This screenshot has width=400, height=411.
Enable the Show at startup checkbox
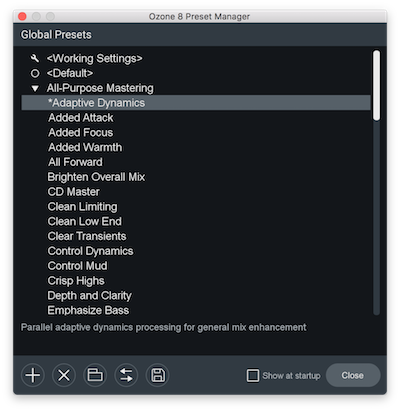(253, 375)
